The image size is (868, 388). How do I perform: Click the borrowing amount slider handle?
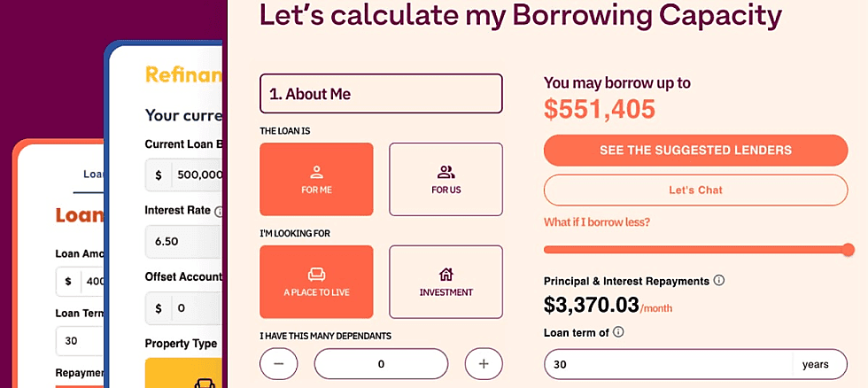pyautogui.click(x=849, y=250)
